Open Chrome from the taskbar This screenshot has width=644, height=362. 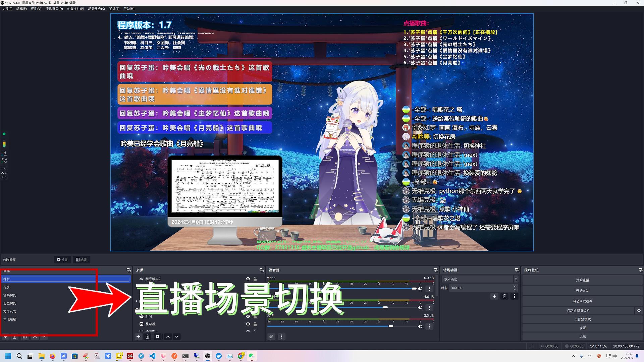241,356
